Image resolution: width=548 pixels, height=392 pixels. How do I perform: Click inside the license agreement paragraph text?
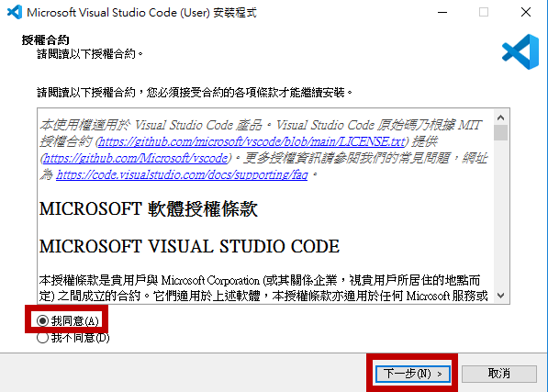coord(263,288)
